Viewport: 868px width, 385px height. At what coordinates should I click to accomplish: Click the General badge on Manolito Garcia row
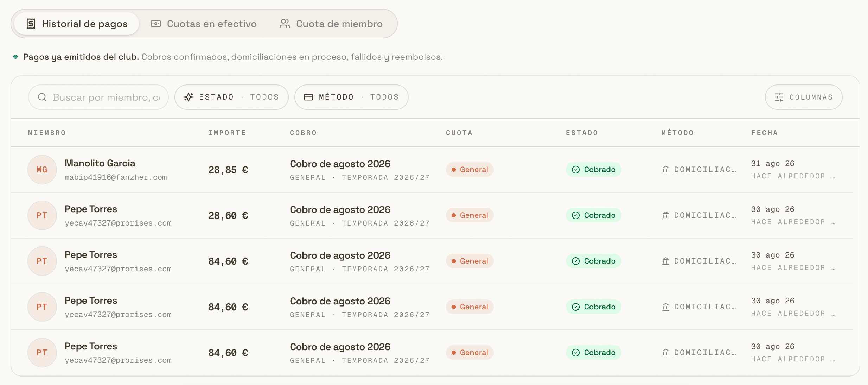(x=470, y=170)
